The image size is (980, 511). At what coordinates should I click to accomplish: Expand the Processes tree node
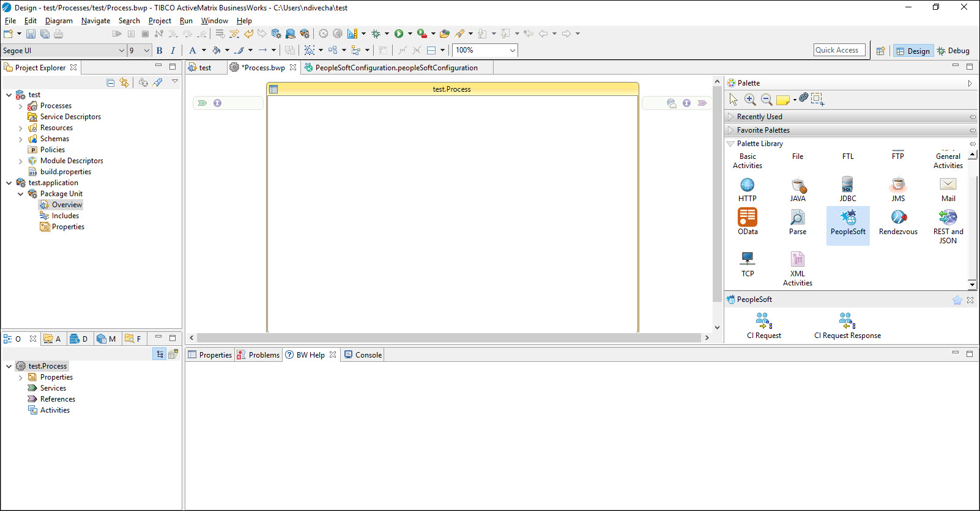pos(21,106)
